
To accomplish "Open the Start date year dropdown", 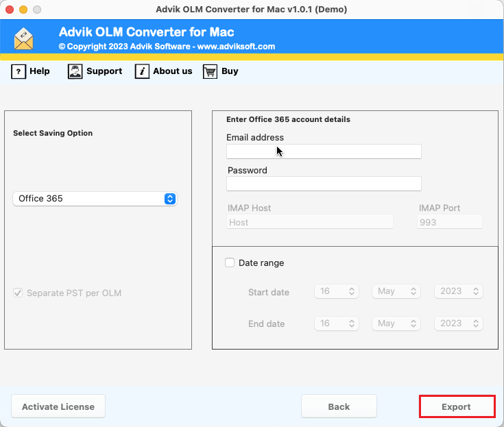I will [x=459, y=291].
